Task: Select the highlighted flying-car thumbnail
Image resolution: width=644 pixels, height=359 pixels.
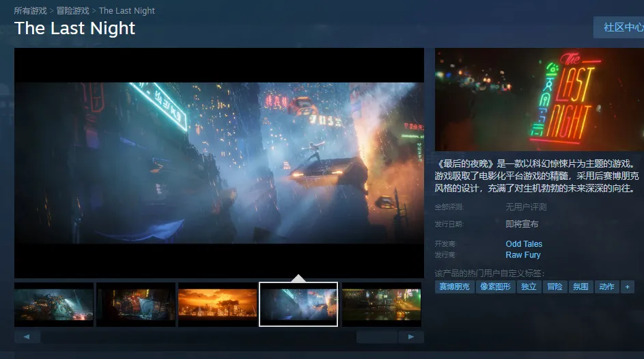Action: point(298,304)
